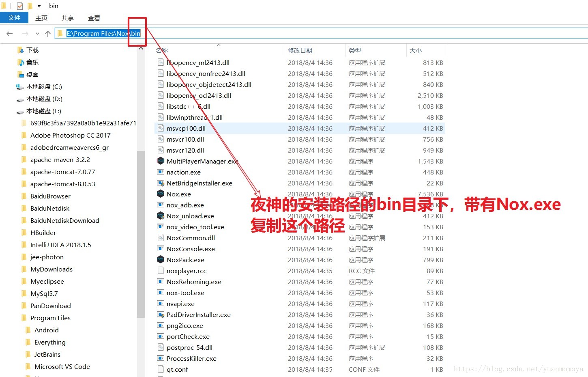Select Program Files folder in tree
Viewport: 588px width, 377px height.
[x=50, y=318]
